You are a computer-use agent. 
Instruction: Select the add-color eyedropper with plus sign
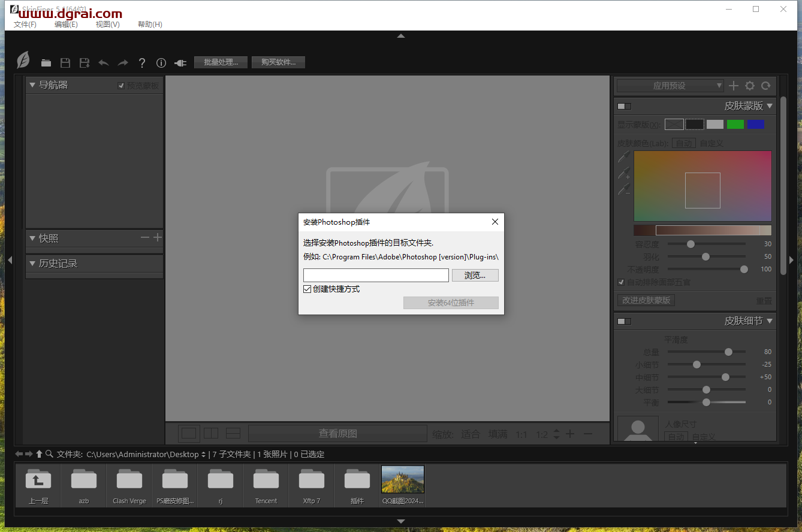coord(624,174)
